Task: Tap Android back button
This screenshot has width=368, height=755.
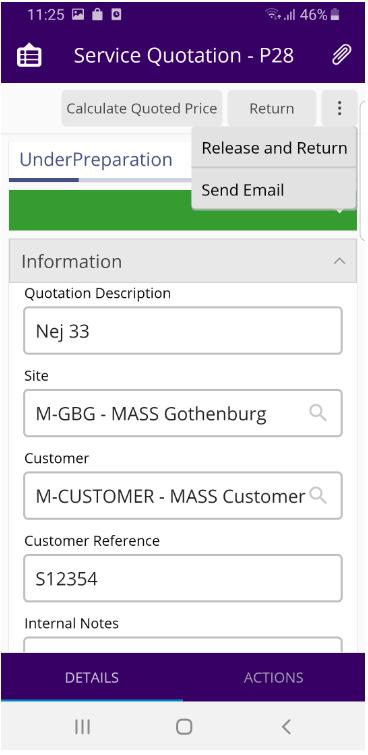Action: [x=286, y=727]
